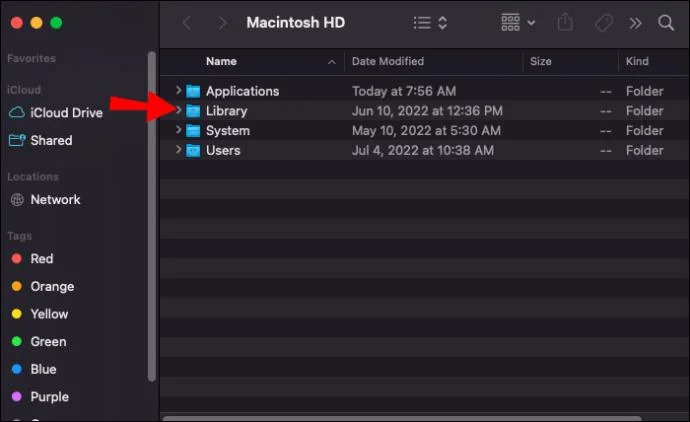Viewport: 690px width, 422px height.
Task: Click the Purple tag dot
Action: (x=17, y=396)
